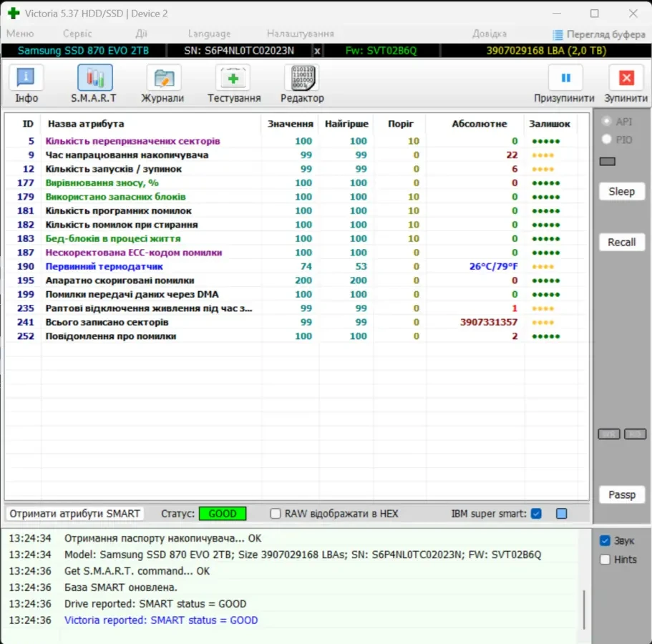Click the green Victoria cross app icon

(x=14, y=14)
